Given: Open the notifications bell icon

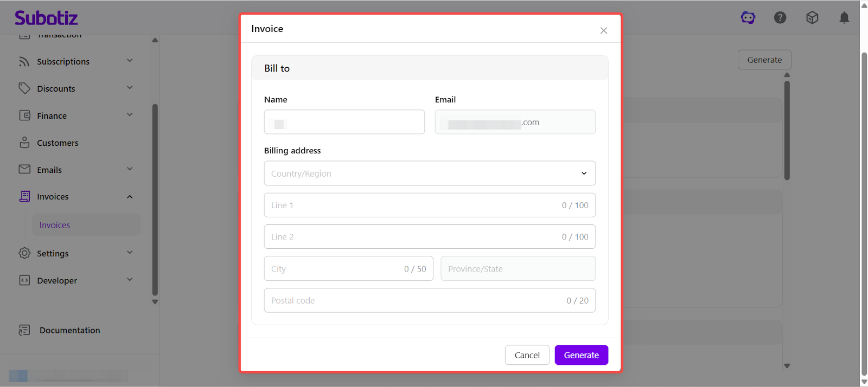Looking at the screenshot, I should tap(844, 18).
